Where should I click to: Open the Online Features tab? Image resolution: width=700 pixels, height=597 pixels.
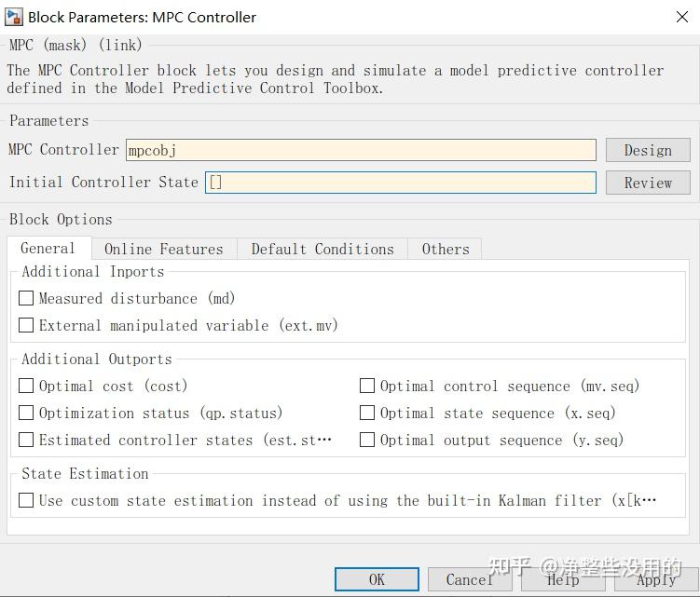163,250
